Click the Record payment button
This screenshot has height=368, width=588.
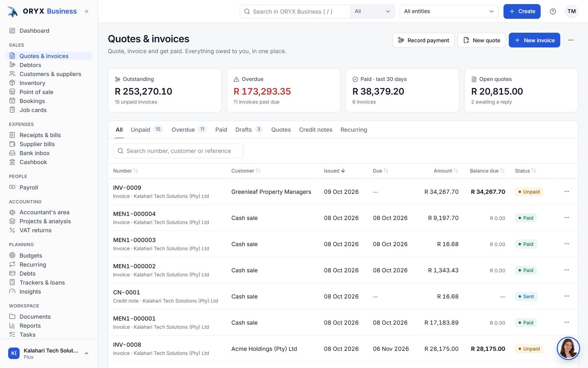[x=423, y=40]
